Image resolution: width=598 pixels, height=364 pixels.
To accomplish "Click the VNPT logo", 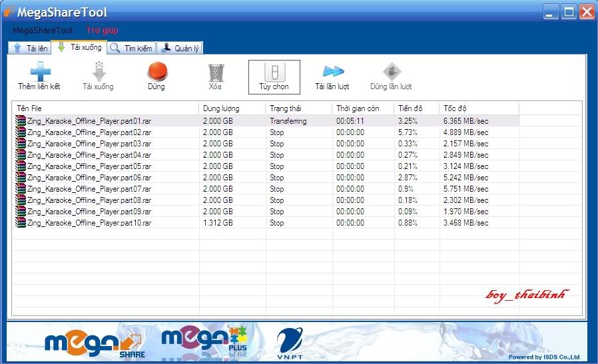I will 290,343.
